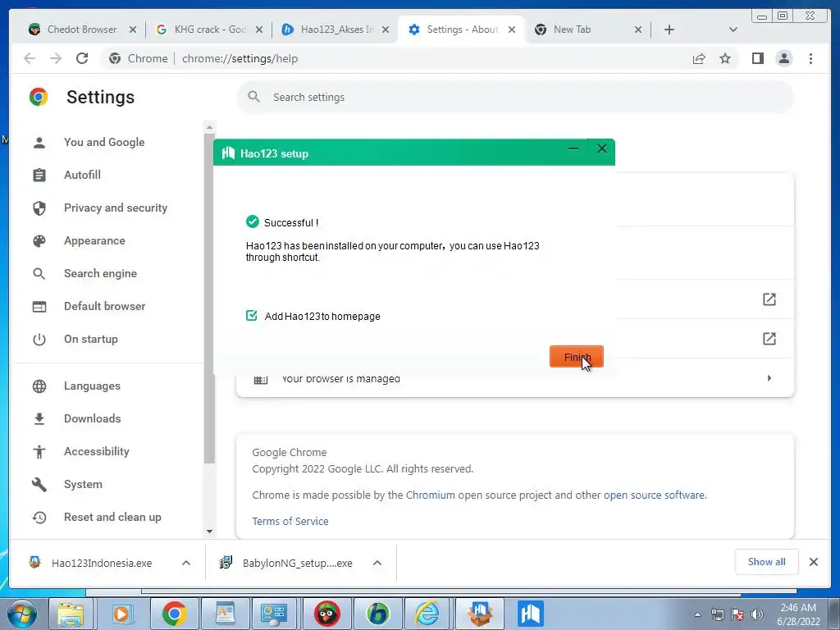Select System in settings sidebar
The width and height of the screenshot is (840, 630).
pyautogui.click(x=83, y=484)
